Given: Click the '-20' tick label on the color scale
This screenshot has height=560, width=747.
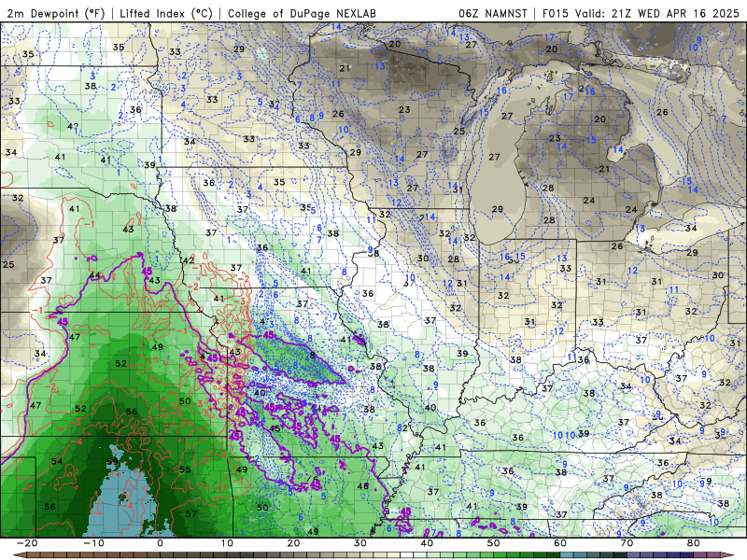Looking at the screenshot, I should coord(27,543).
